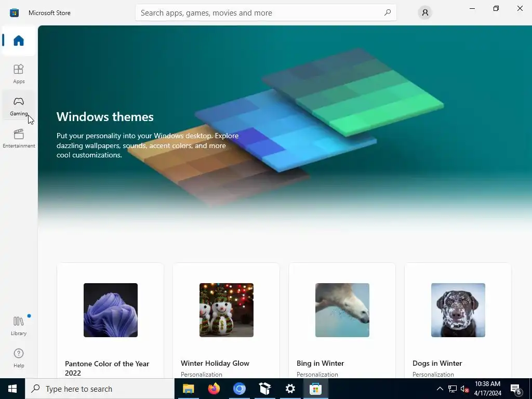
Task: Open Pantone Color of the Year 2022 thumbnail
Action: coord(111,310)
